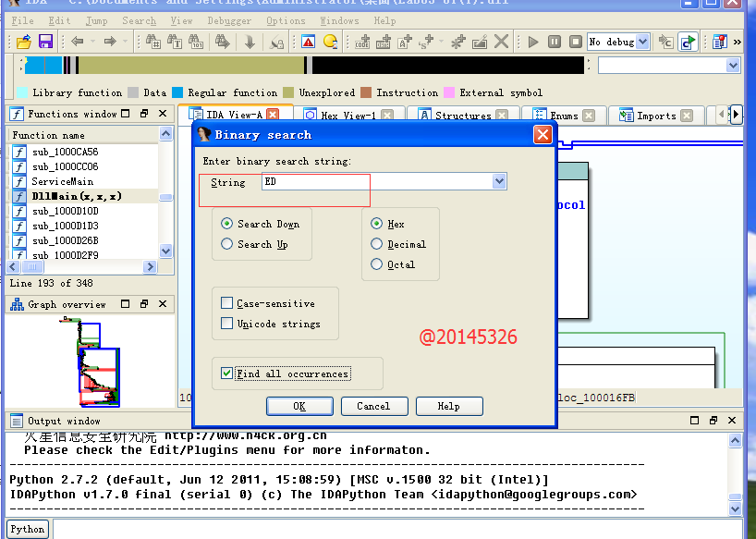Click the pause process toolbar icon
This screenshot has height=539, width=756.
click(554, 42)
